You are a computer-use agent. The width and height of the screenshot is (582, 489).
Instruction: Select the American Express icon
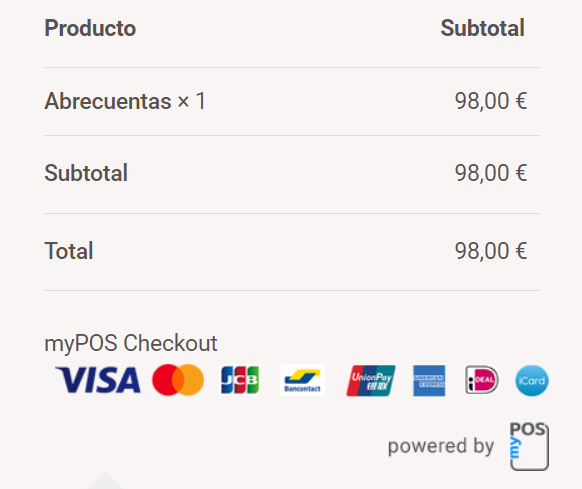click(429, 380)
